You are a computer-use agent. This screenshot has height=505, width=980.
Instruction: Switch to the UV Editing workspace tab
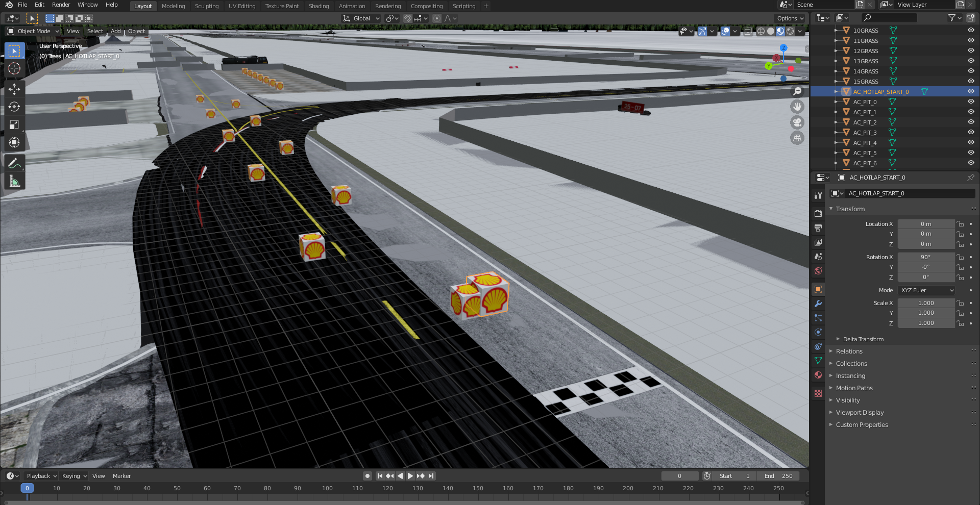tap(241, 6)
